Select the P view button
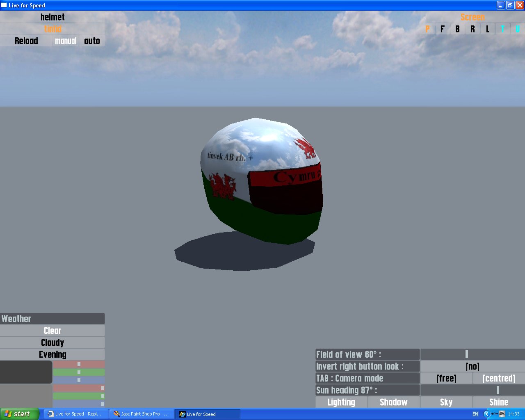 pyautogui.click(x=427, y=29)
